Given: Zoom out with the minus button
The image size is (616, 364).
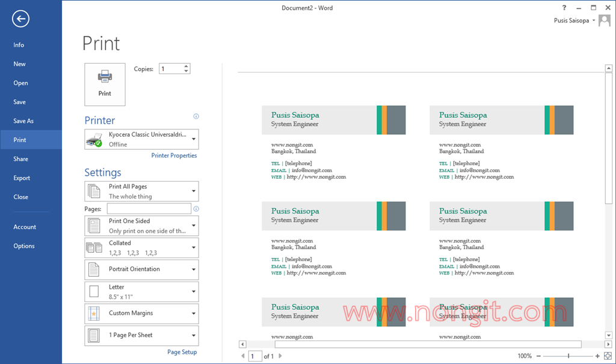Looking at the screenshot, I should tap(538, 356).
